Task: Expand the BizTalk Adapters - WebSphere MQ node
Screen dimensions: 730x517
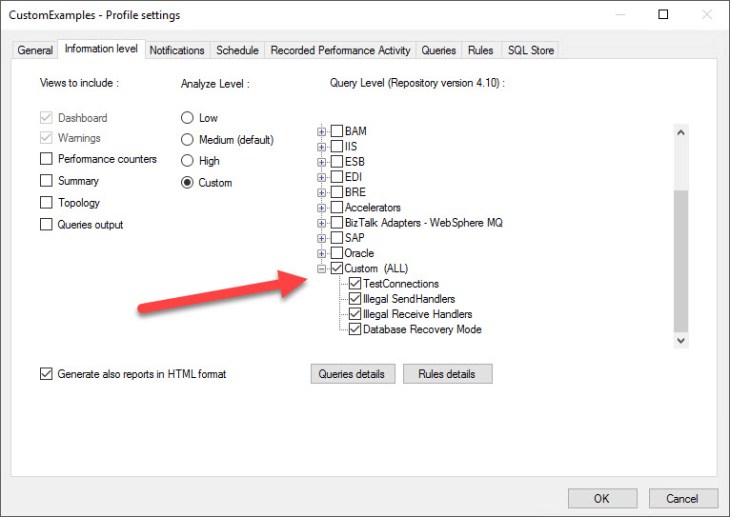Action: click(x=321, y=223)
